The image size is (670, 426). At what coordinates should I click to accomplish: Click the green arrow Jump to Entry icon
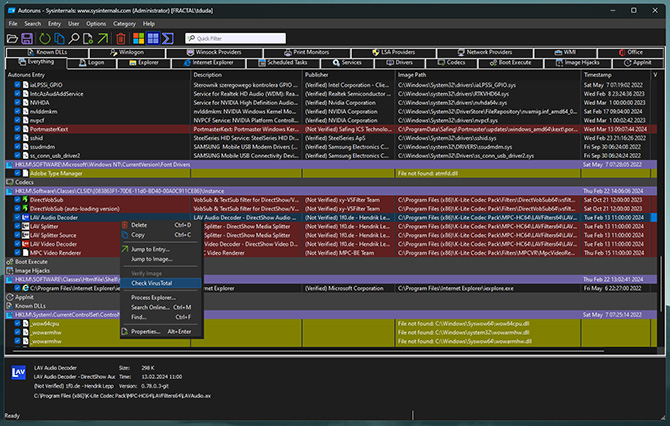[103, 38]
